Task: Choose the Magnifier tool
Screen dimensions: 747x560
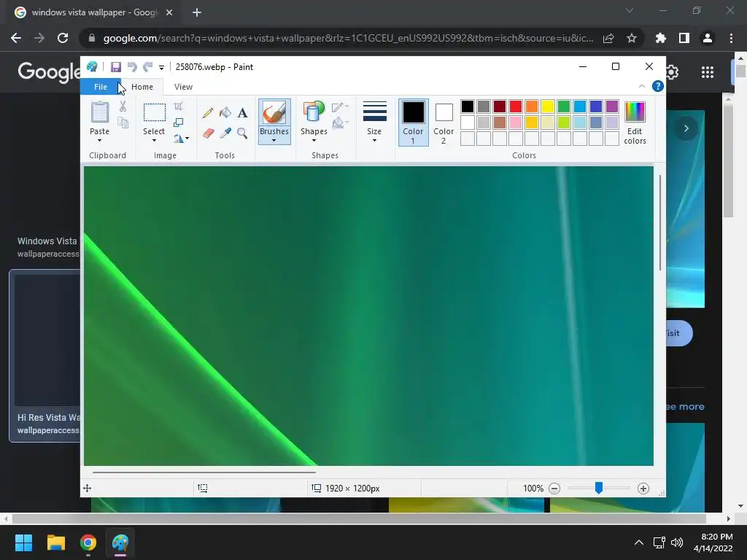Action: (242, 133)
